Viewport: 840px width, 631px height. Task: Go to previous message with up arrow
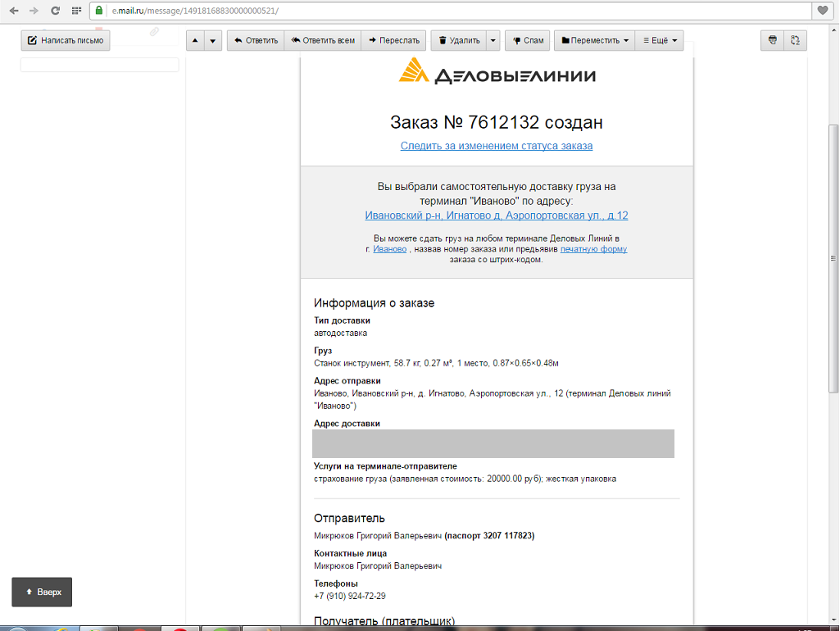195,40
